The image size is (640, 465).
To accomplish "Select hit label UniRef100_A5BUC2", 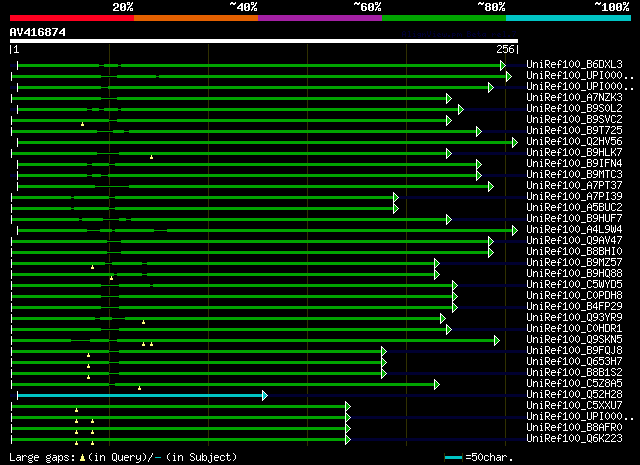I will (x=574, y=208).
